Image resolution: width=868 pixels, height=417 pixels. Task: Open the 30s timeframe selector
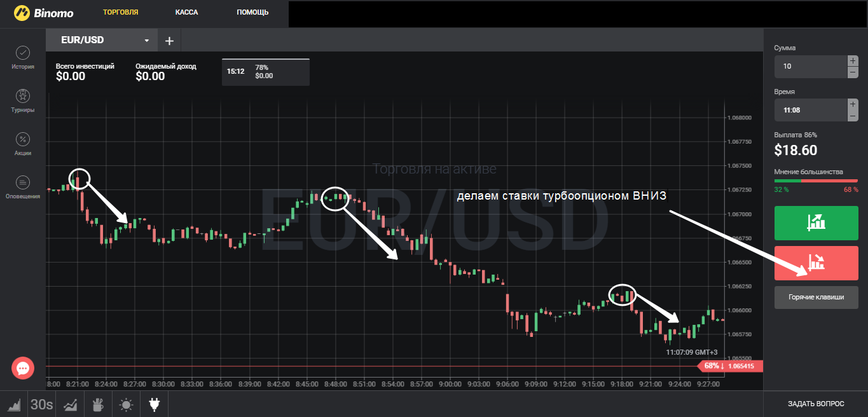[x=41, y=404]
